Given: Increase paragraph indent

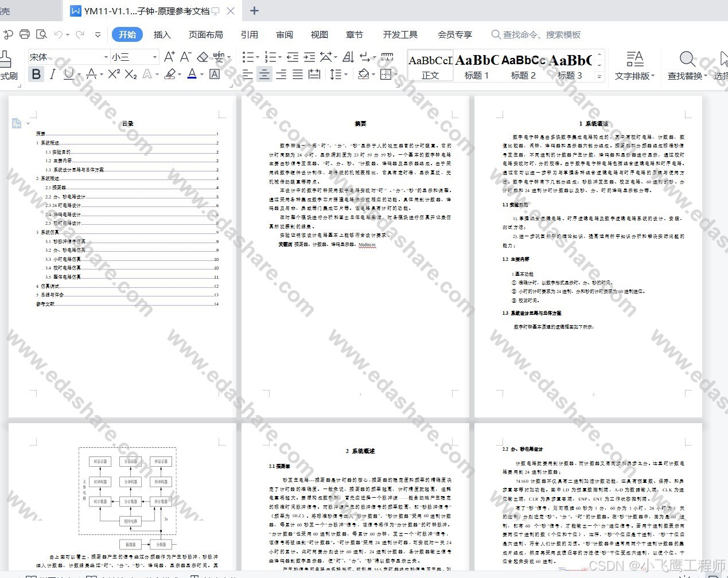Looking at the screenshot, I should 309,57.
